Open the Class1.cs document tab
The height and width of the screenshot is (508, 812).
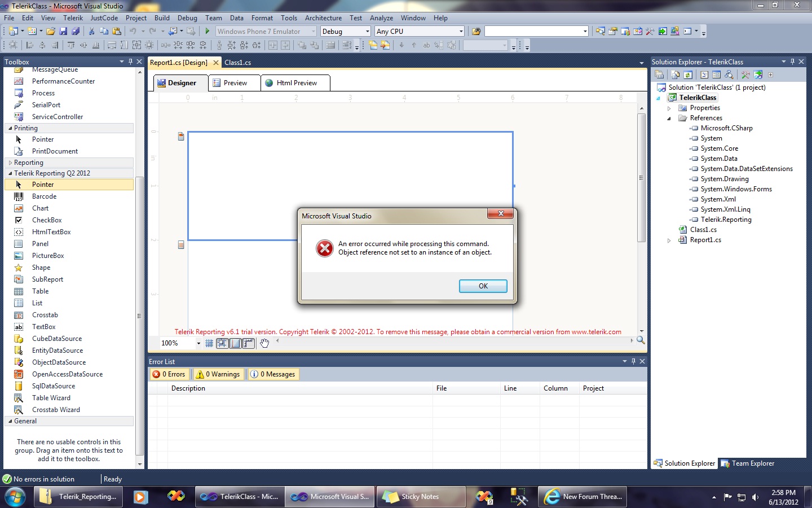(237, 63)
